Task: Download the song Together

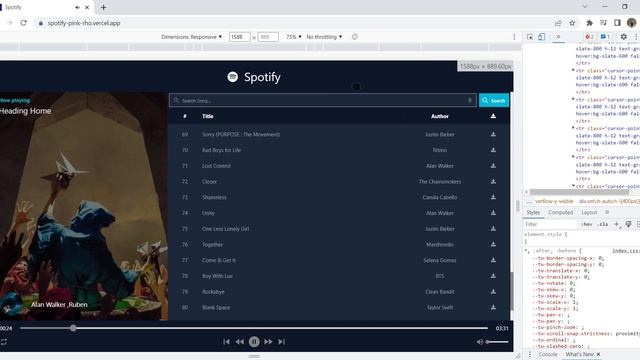Action: (493, 244)
